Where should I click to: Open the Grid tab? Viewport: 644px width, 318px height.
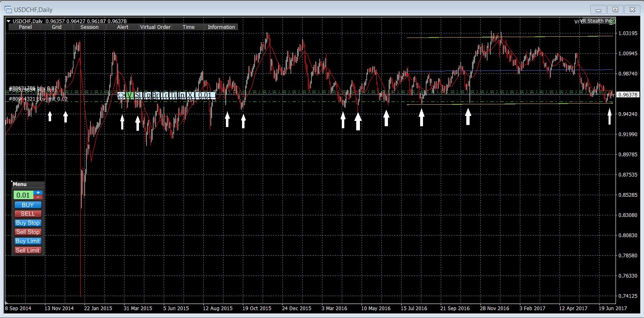point(57,27)
